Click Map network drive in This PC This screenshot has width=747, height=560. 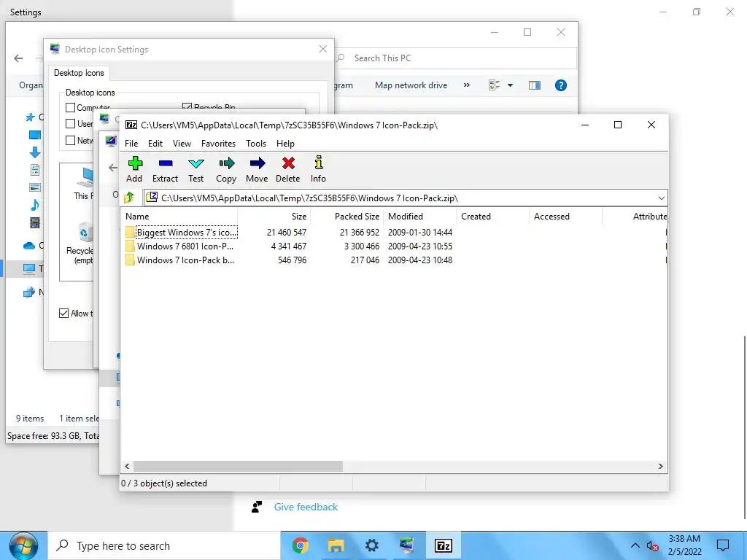pos(411,85)
